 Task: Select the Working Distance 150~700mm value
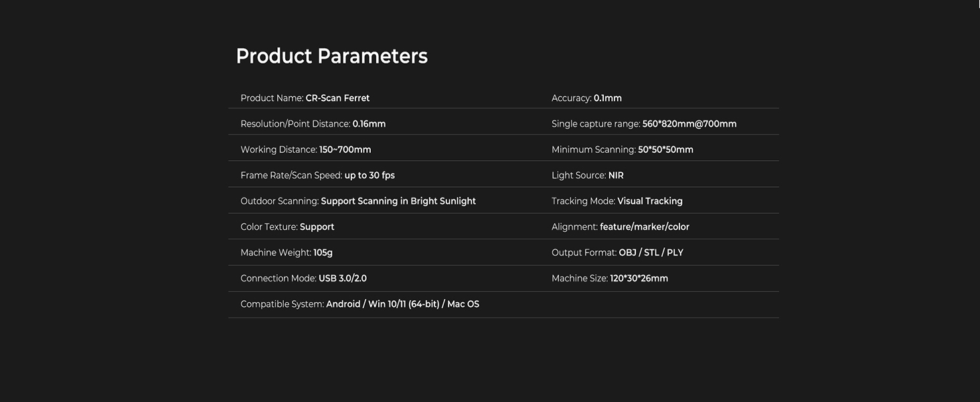pyautogui.click(x=345, y=150)
